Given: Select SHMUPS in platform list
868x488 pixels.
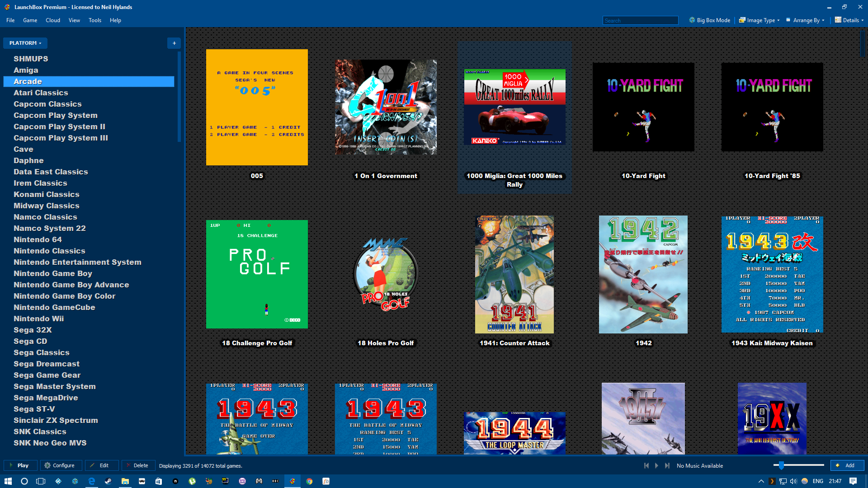Looking at the screenshot, I should (x=31, y=59).
